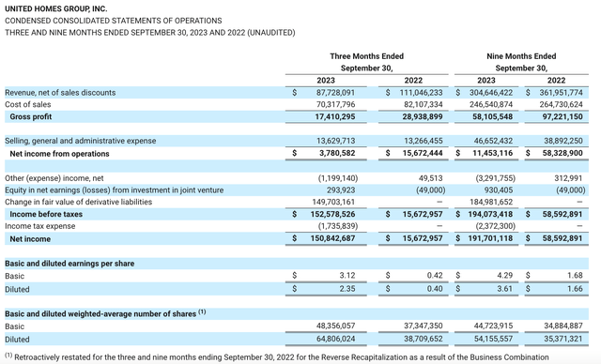Image resolution: width=601 pixels, height=364 pixels.
Task: Select the Gross profit row label
Action: click(31, 116)
